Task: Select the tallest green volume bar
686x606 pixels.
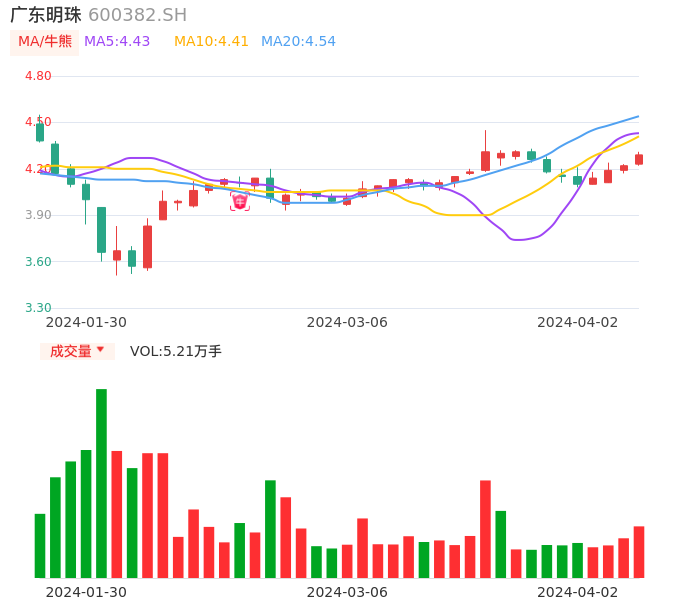Action: point(101,483)
